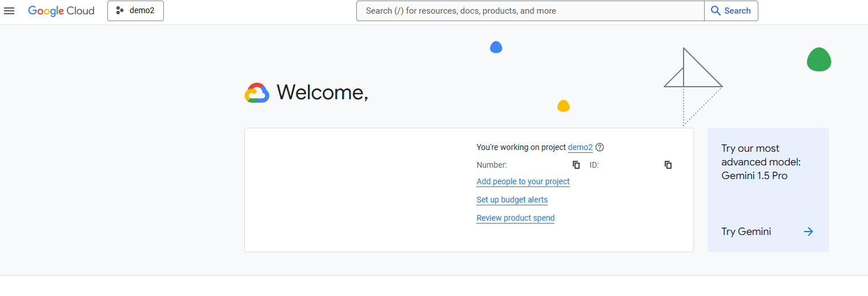Open Add people to your project
Image resolution: width=868 pixels, height=296 pixels.
click(x=523, y=181)
